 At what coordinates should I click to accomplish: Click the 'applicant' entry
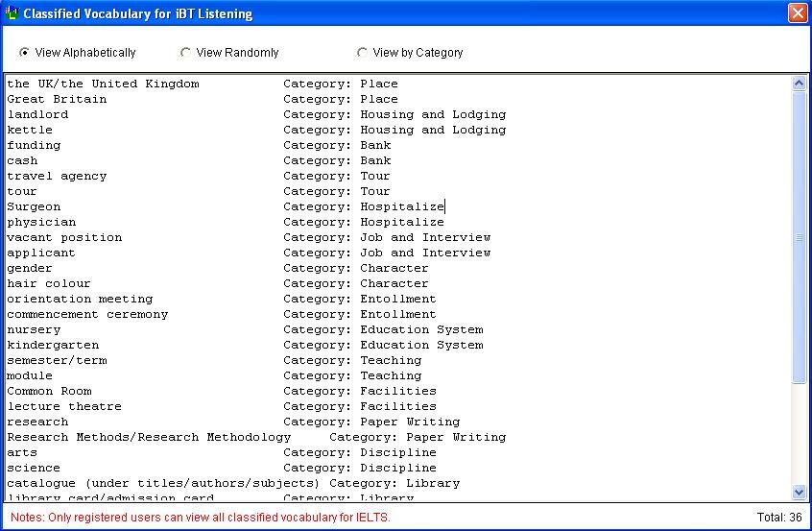pyautogui.click(x=41, y=253)
